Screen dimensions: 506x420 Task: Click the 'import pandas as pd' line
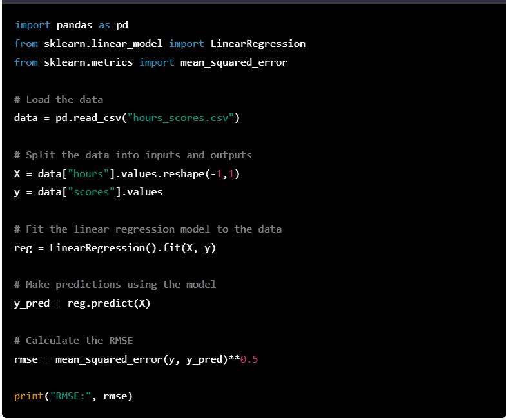[x=71, y=25]
